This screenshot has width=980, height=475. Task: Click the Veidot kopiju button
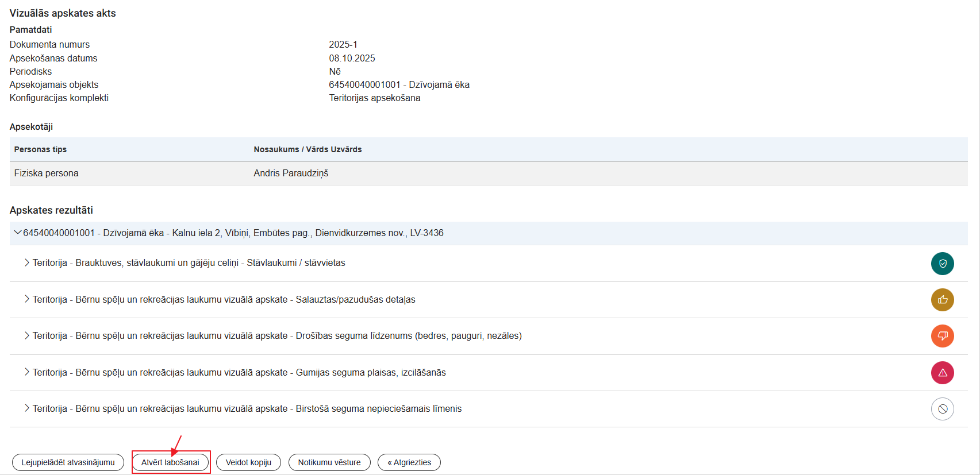coord(248,462)
